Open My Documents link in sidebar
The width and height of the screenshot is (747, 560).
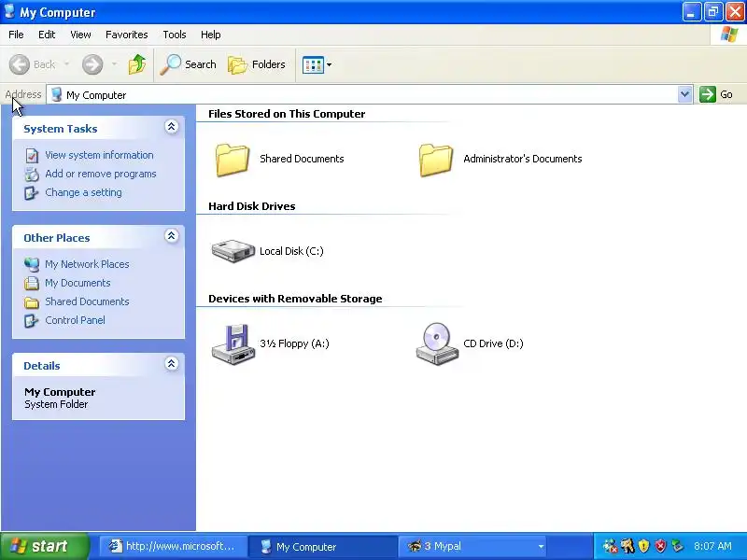tap(78, 283)
